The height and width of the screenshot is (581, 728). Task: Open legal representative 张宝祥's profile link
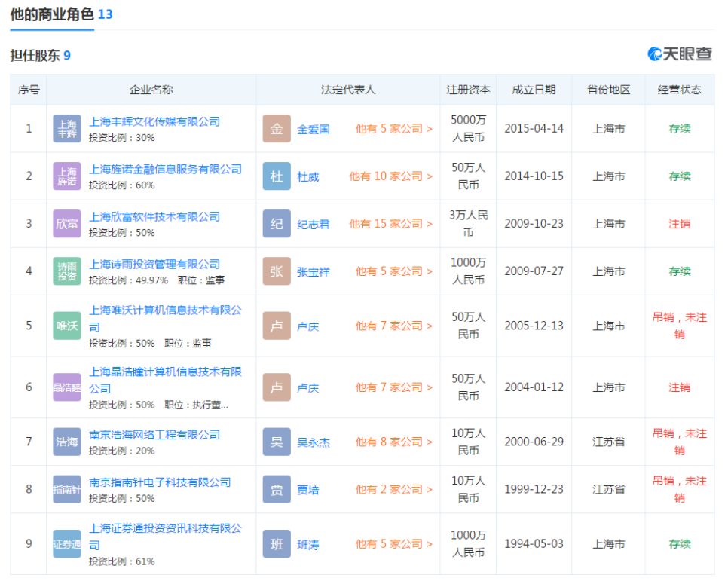[314, 272]
